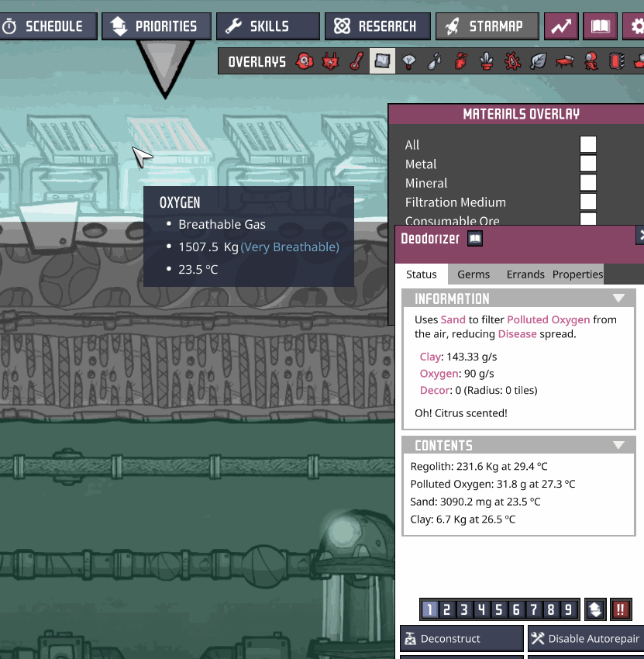Open the Clay output link
Screen dimensions: 644x659
[430, 357]
